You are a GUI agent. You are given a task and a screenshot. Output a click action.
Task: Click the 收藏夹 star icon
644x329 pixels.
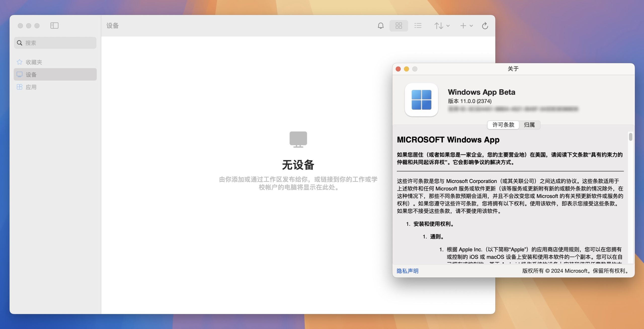[19, 62]
